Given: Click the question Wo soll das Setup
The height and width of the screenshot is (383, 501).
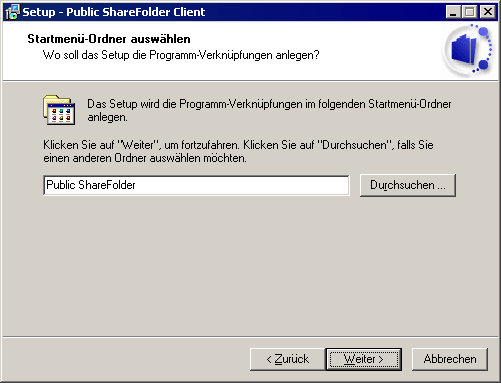Looking at the screenshot, I should pos(181,55).
